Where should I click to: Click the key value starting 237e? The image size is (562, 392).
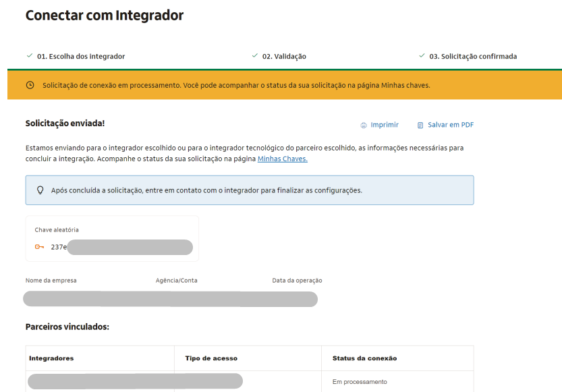[59, 247]
